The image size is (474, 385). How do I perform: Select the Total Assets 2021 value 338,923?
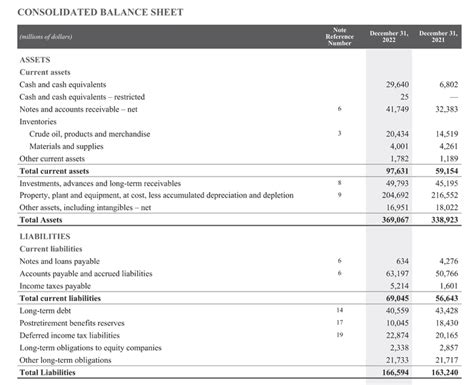[x=445, y=220]
